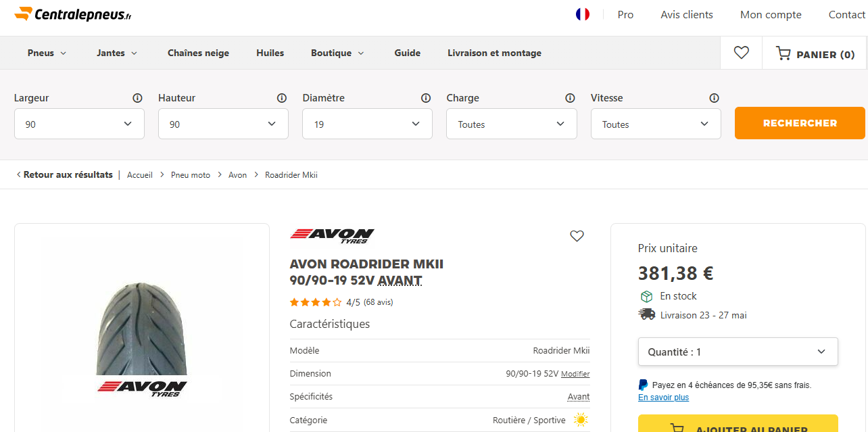Click the price text 381,38 €

tap(676, 273)
